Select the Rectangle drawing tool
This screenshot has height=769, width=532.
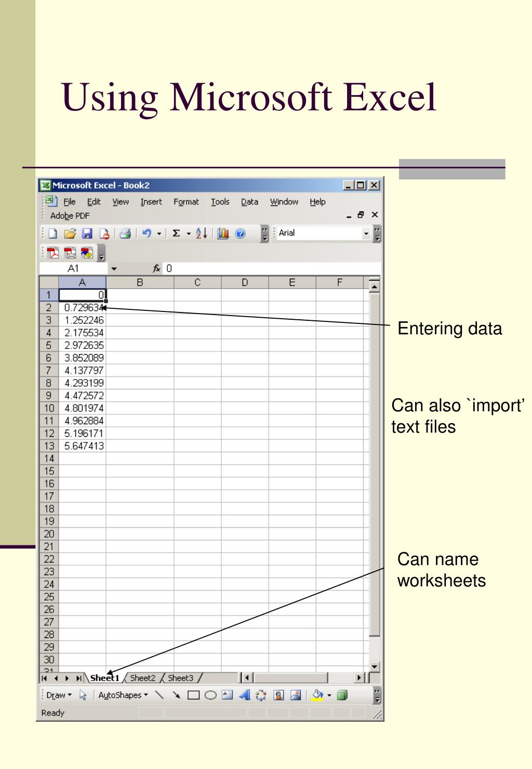pos(193,695)
